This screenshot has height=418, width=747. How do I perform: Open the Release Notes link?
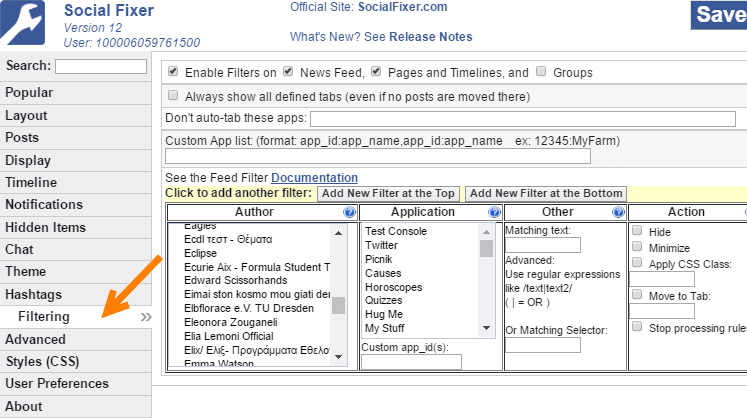click(x=431, y=37)
